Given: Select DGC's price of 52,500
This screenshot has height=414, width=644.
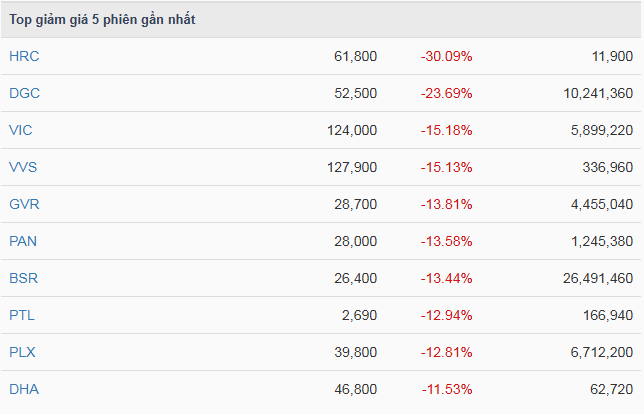Looking at the screenshot, I should coord(355,93).
